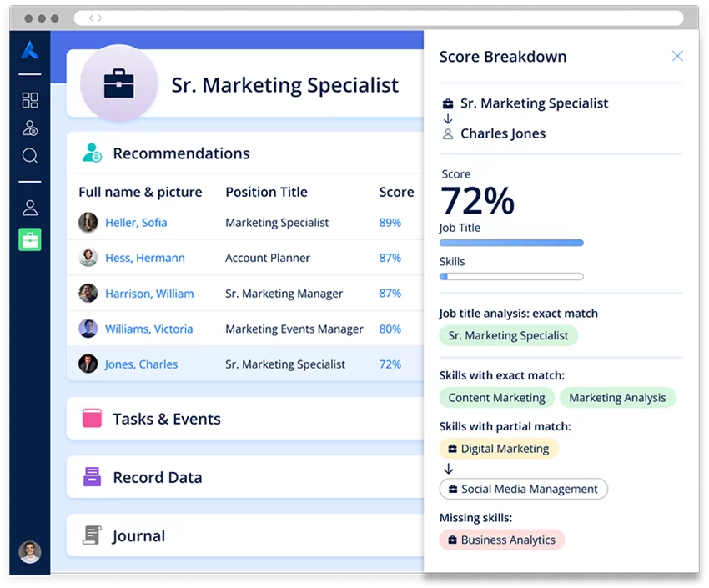Select the person profile sidebar icon

pos(30,208)
